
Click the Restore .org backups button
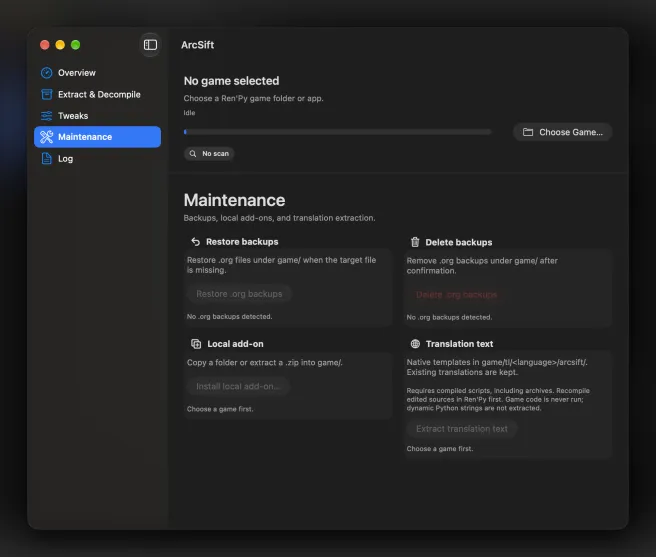239,294
